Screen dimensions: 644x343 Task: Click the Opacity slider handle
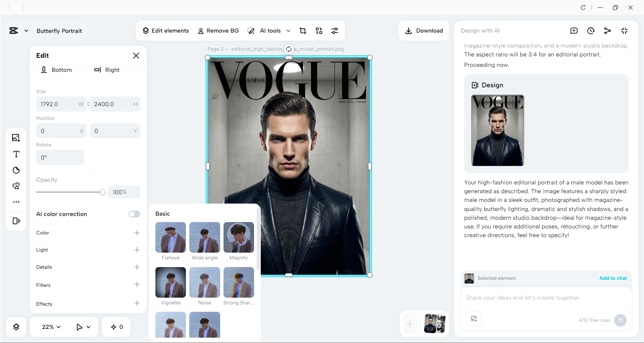click(x=102, y=192)
